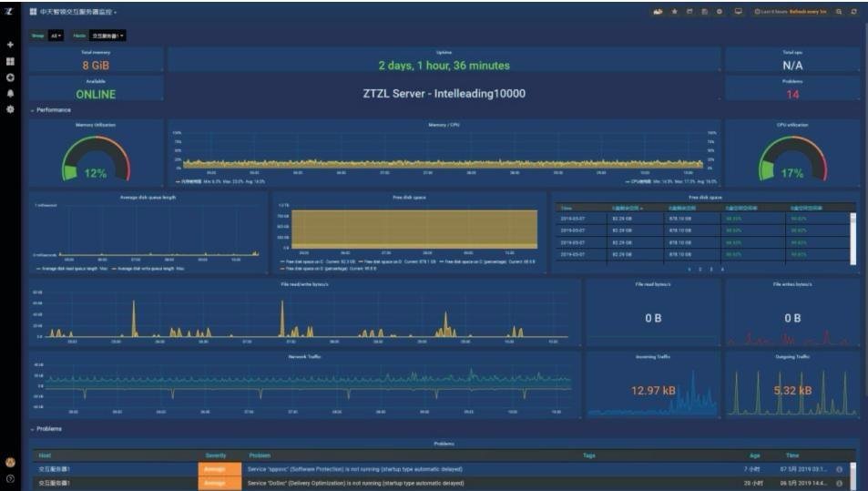Click the Add panel icon in top bar
Image resolution: width=868 pixels, height=491 pixels.
tap(658, 12)
